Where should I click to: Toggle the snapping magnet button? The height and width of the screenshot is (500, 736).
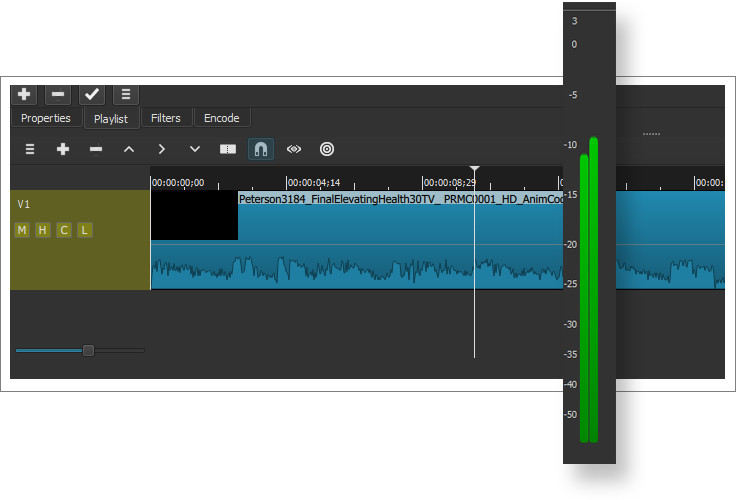point(261,149)
